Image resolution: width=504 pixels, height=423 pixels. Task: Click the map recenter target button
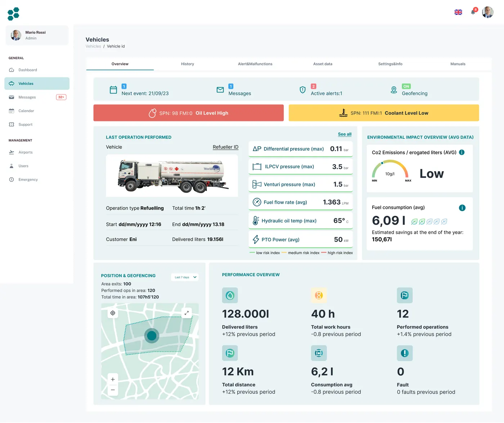[x=113, y=313]
